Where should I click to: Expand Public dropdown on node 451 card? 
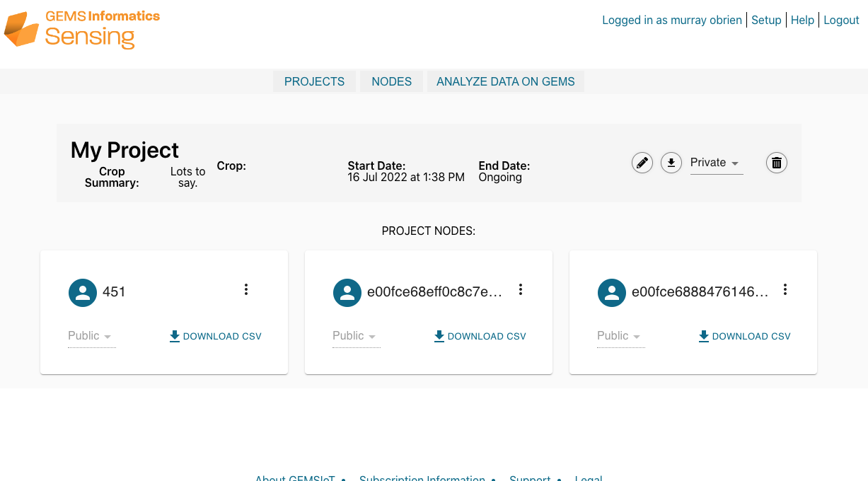point(91,336)
